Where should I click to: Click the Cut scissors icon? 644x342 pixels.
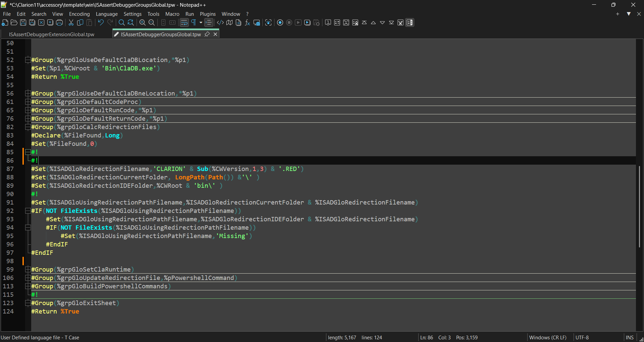71,23
